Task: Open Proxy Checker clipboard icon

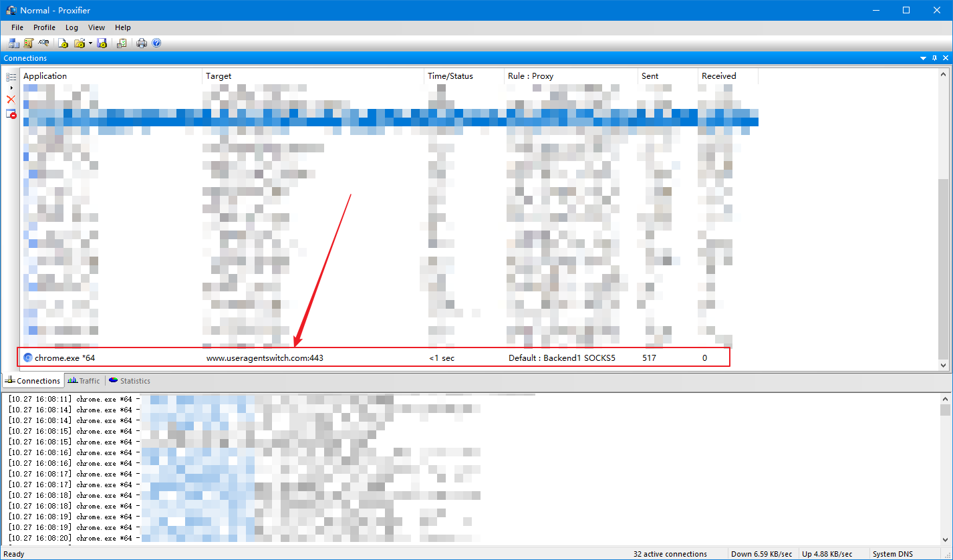Action: point(122,43)
